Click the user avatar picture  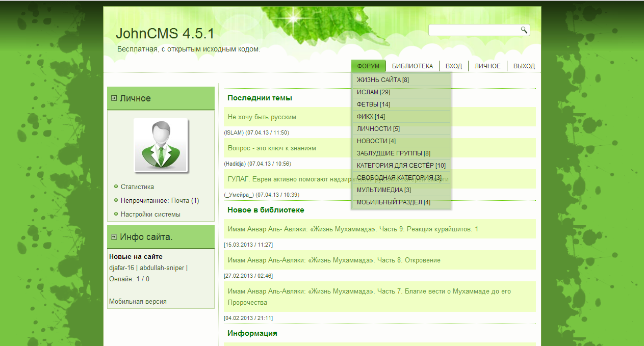pyautogui.click(x=161, y=146)
